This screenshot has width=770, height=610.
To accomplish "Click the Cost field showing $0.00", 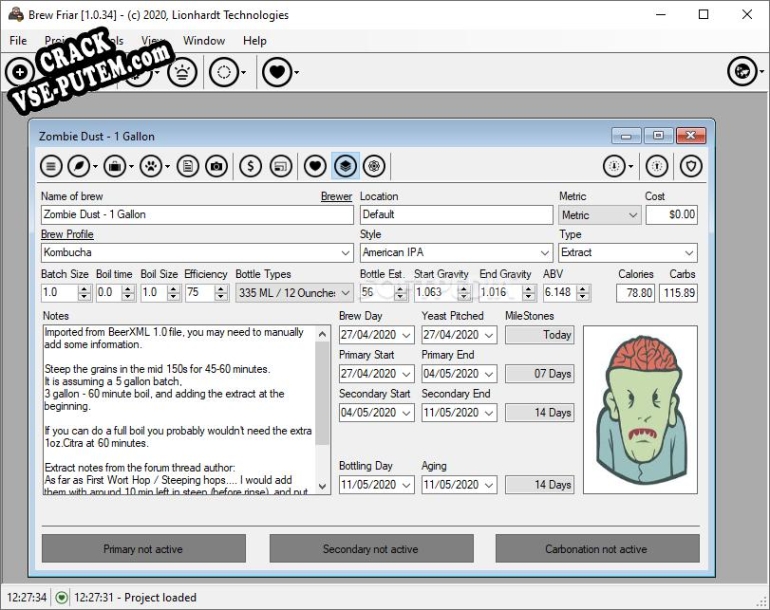I will pyautogui.click(x=672, y=215).
